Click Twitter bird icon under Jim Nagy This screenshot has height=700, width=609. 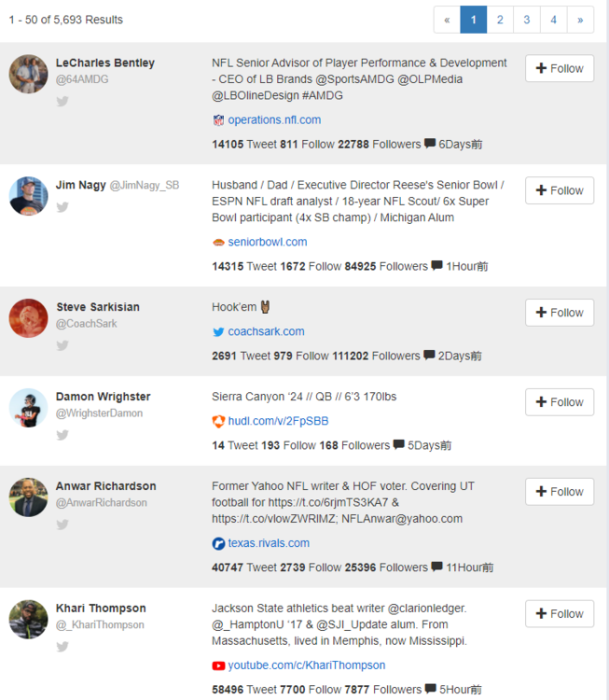click(x=62, y=207)
